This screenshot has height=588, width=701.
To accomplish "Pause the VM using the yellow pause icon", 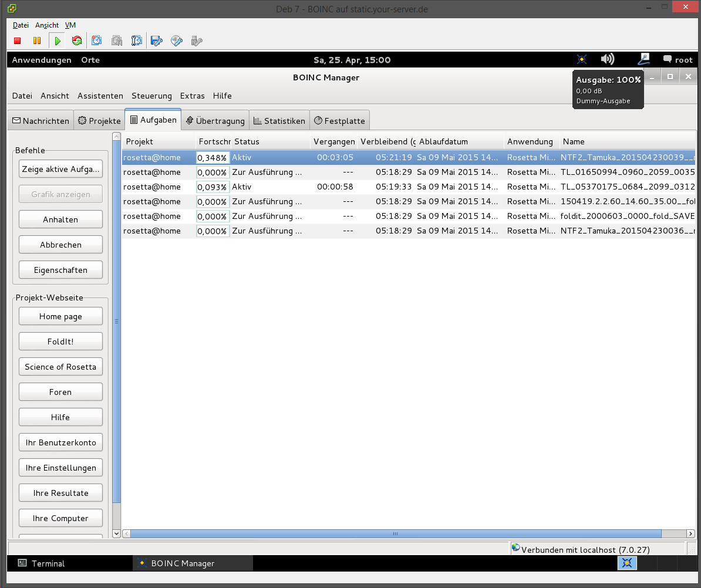I will tap(37, 41).
